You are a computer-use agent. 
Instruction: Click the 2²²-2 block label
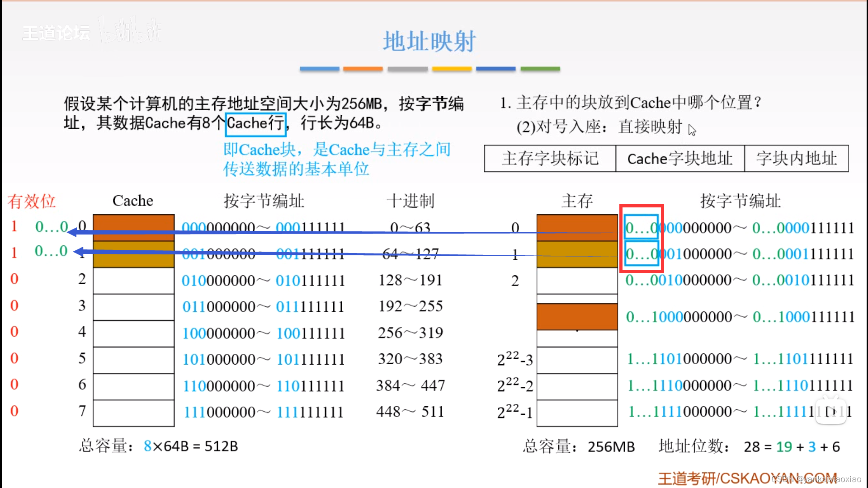click(515, 385)
